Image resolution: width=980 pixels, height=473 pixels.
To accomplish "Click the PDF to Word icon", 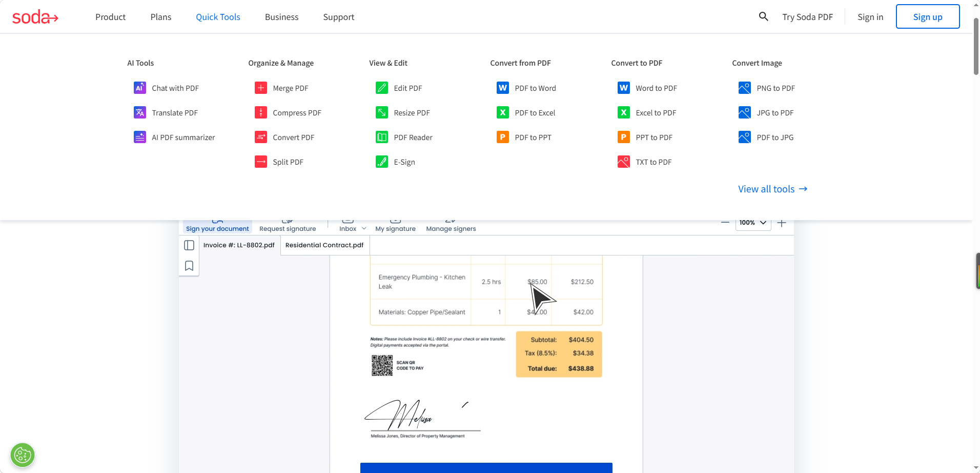I will (503, 88).
